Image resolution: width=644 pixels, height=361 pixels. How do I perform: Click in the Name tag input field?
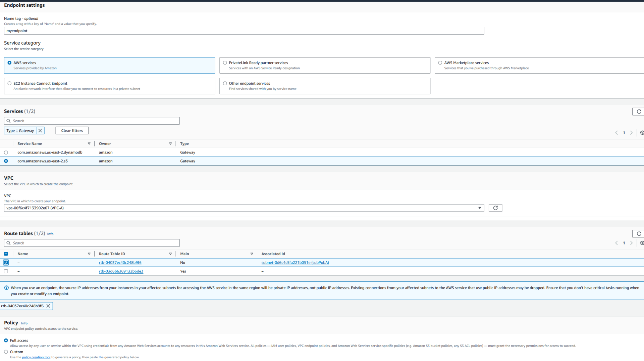(134, 31)
